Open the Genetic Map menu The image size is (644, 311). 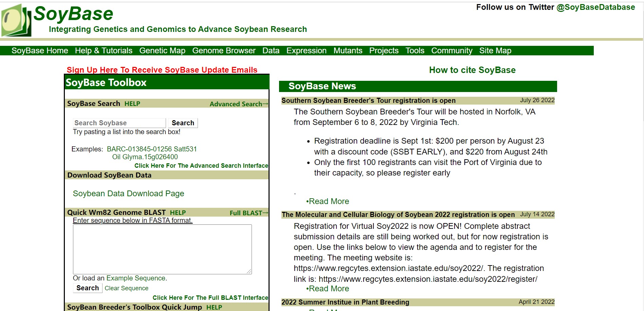162,51
